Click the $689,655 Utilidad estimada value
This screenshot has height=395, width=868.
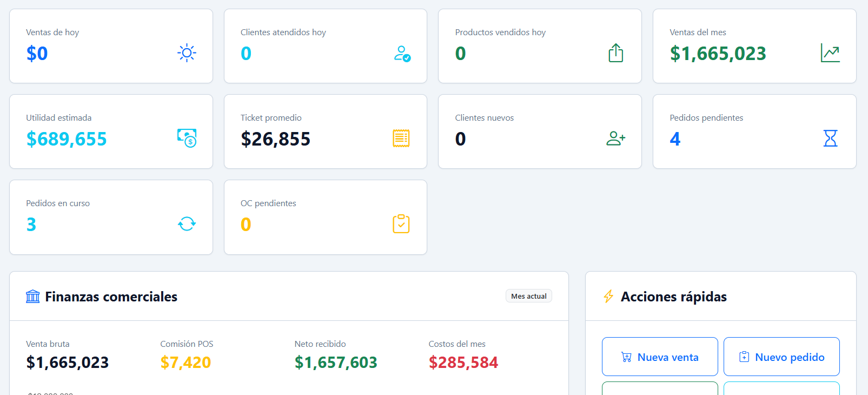click(67, 139)
